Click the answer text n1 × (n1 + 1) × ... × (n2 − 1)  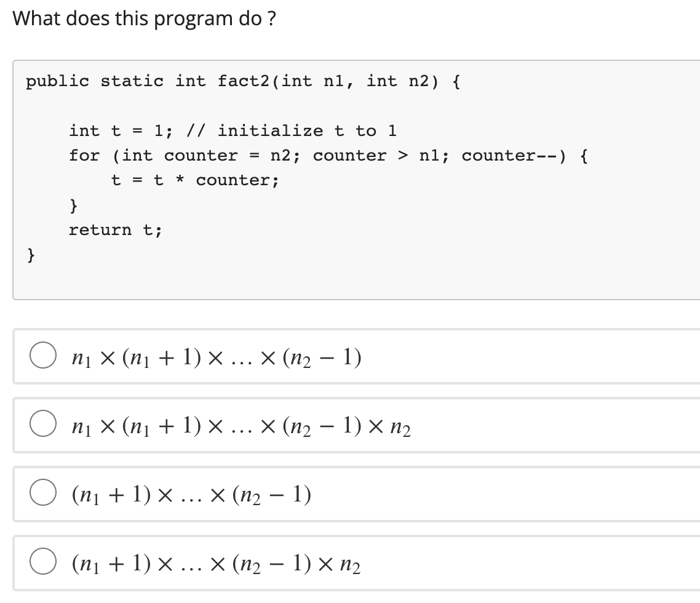(x=215, y=357)
